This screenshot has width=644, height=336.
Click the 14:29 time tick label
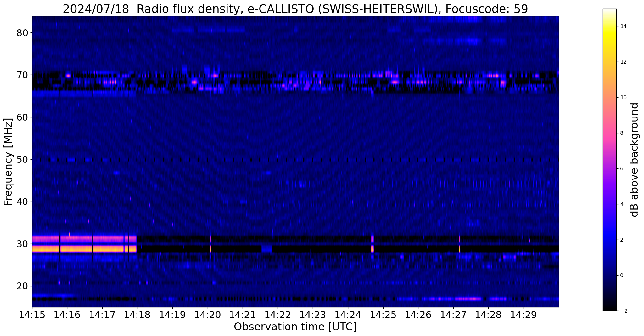click(x=524, y=315)
